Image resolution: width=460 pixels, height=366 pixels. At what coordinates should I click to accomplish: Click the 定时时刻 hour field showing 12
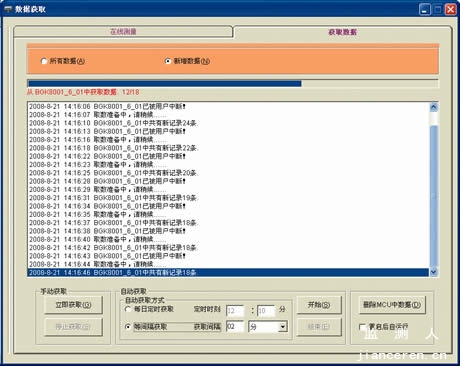[x=235, y=311]
